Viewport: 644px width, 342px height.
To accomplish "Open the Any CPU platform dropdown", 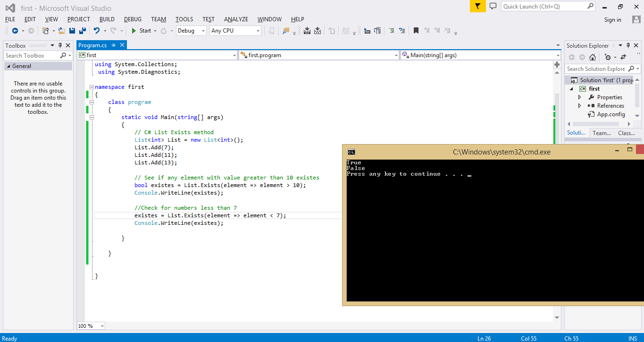I will pos(257,30).
